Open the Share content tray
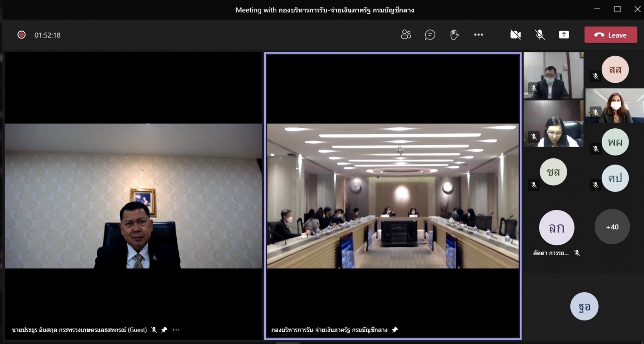 564,35
